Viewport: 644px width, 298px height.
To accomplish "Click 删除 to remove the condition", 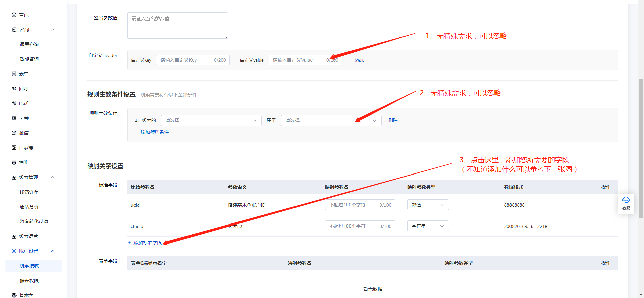I will tap(393, 120).
